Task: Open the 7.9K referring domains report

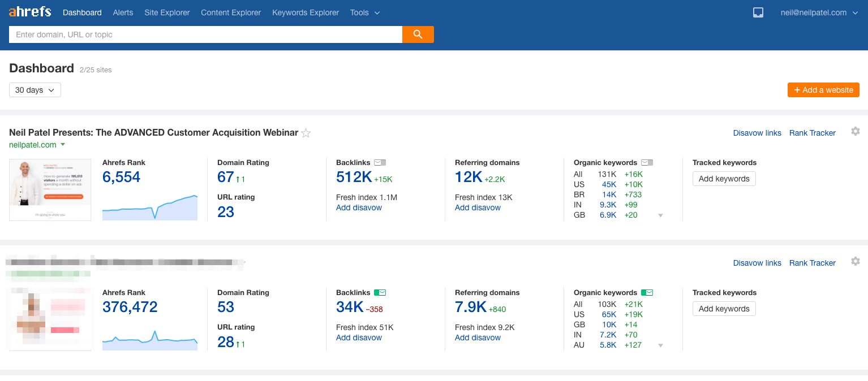Action: [471, 307]
